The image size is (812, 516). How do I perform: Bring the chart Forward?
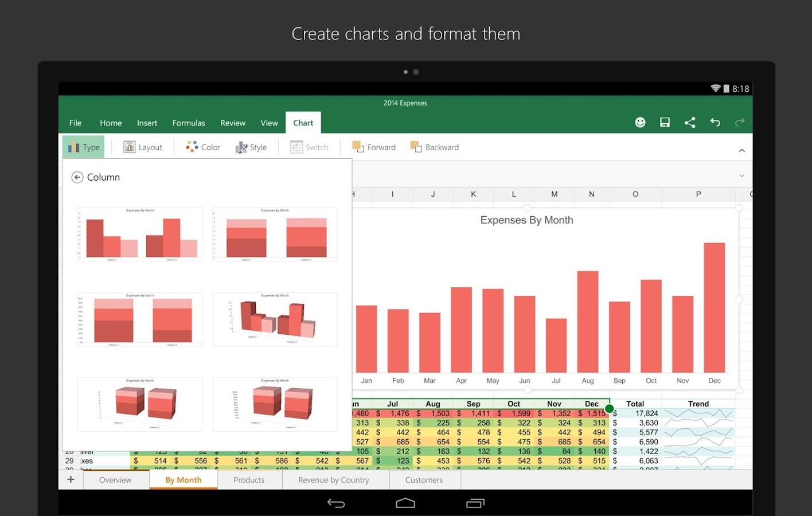pos(374,147)
